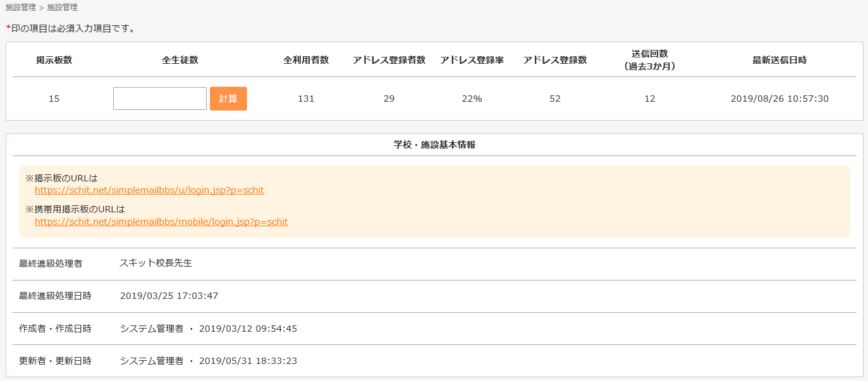
Task: Open the mobile 携帯用掲示板 URL link
Action: 161,222
